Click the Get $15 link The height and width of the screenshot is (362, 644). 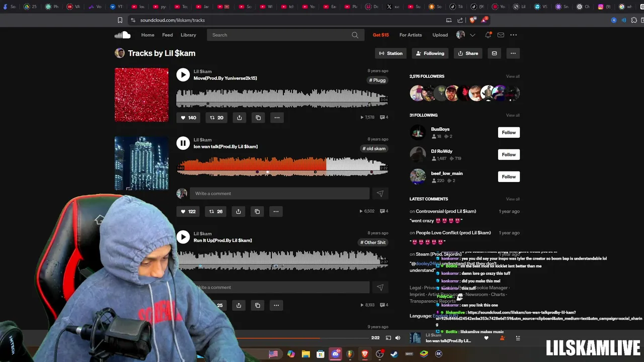pos(381,35)
